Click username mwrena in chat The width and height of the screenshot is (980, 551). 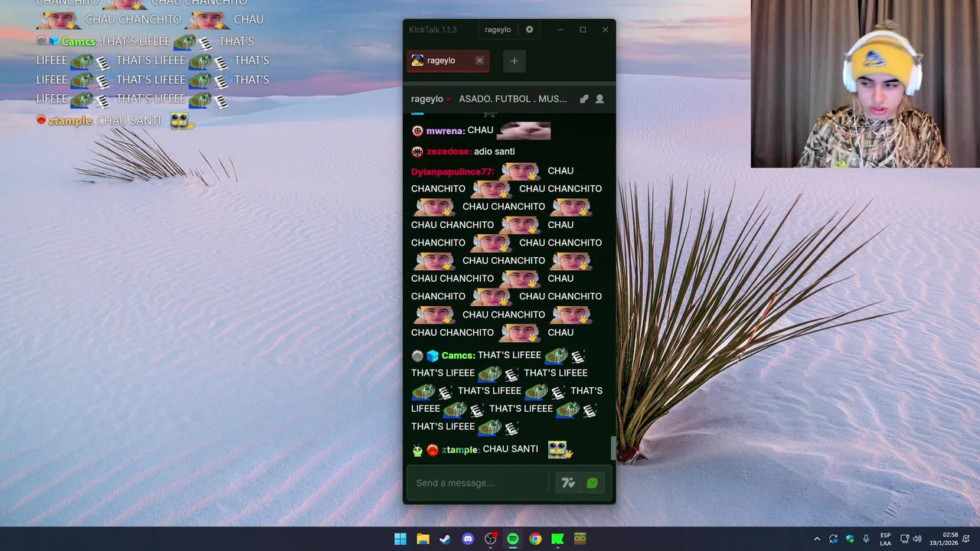click(446, 131)
